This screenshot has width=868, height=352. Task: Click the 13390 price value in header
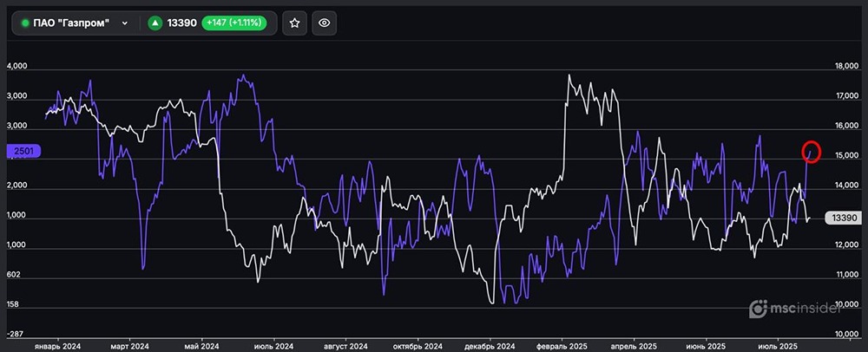(x=181, y=23)
